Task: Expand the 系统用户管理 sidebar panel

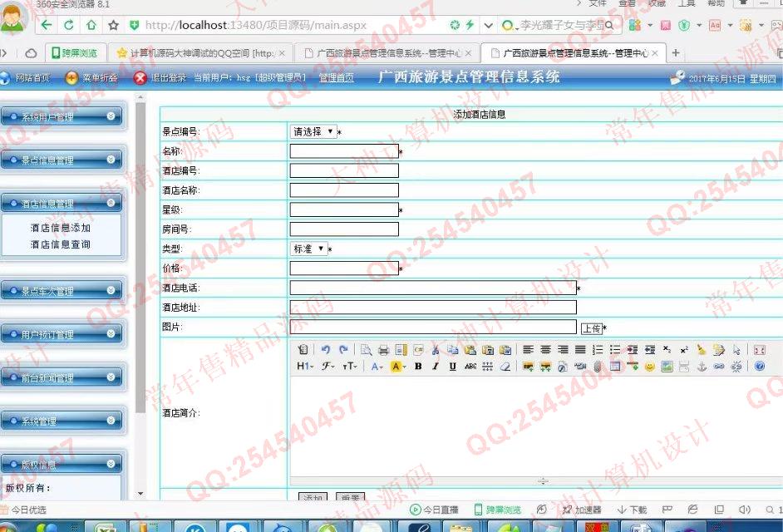Action: [x=62, y=116]
